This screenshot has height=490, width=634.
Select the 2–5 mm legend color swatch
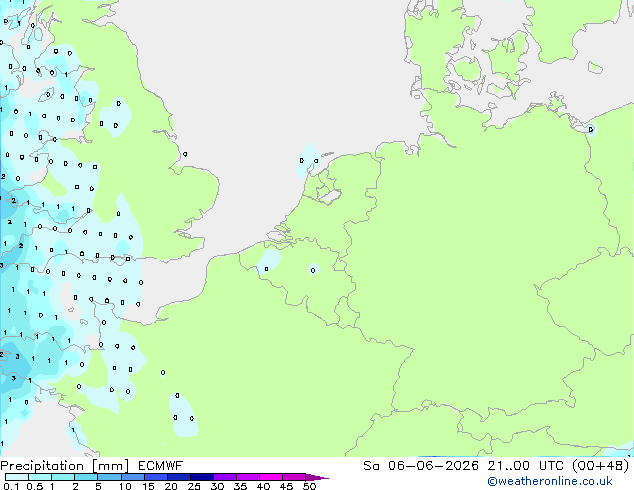tap(86, 477)
